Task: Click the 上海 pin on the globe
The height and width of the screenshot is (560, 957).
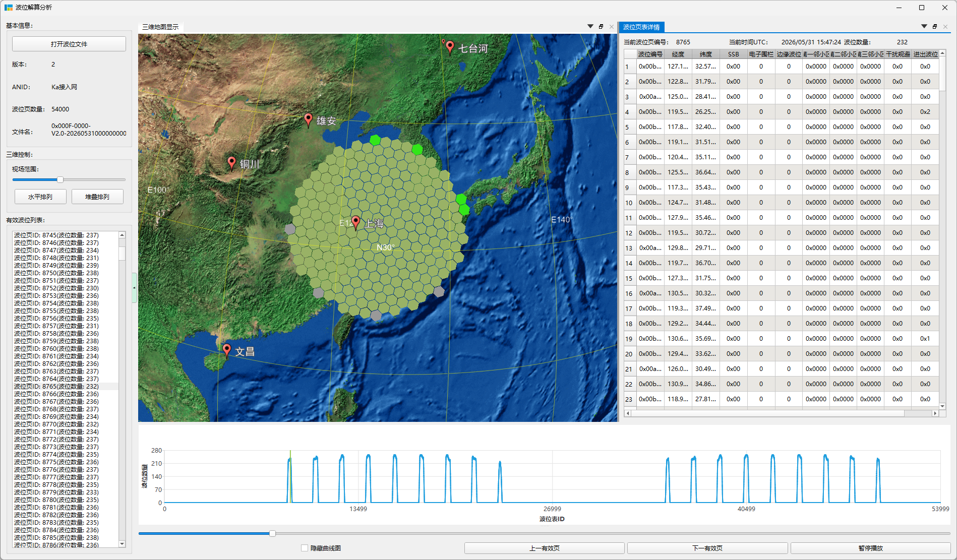Action: point(356,222)
